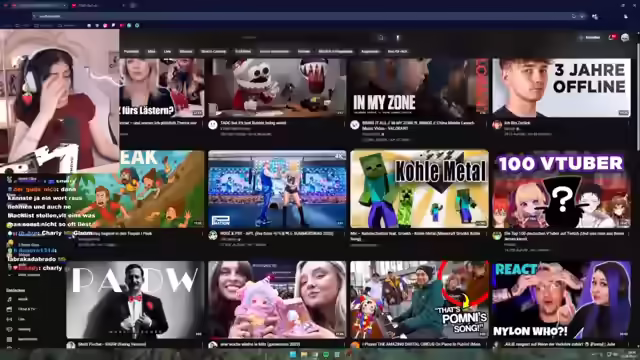Screen dimensions: 640x360
Task: Open the TADC Bubble animation thumbnail
Action: point(277,87)
